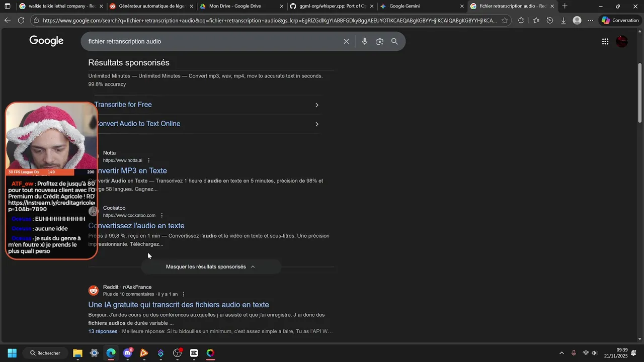Click the page vertical scrollbar thumb

(x=640, y=92)
